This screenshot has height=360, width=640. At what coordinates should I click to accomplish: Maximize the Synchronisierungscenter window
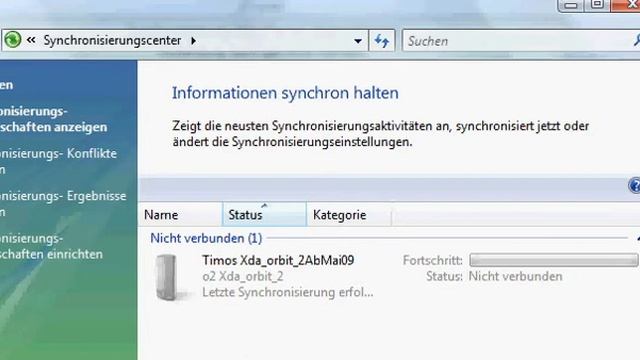click(x=597, y=4)
